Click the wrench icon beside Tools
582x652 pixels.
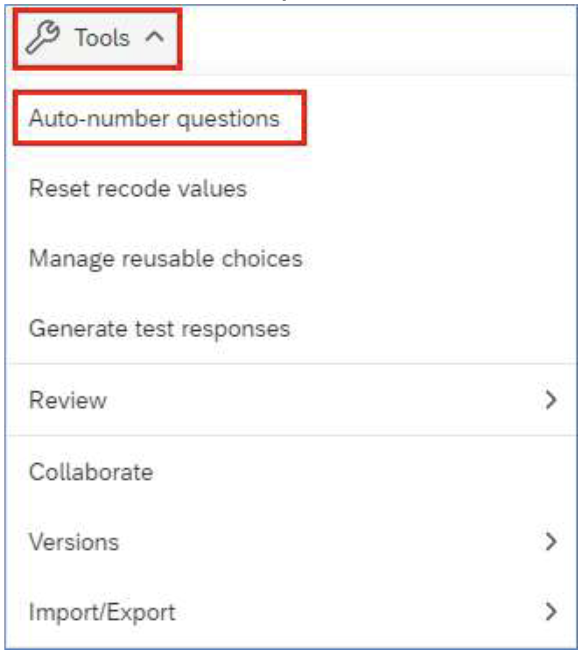click(43, 38)
